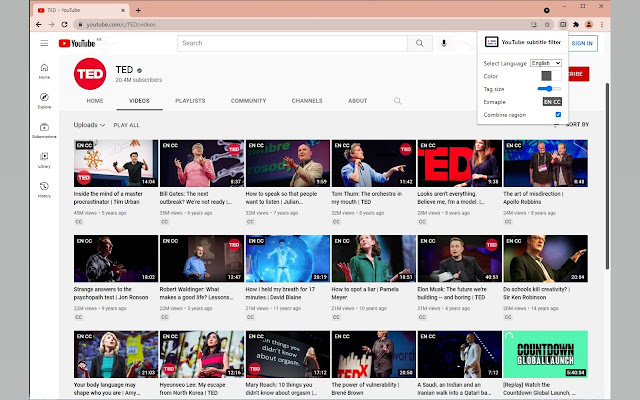
Task: Open the YouTube hamburger guide menu
Action: tap(44, 43)
